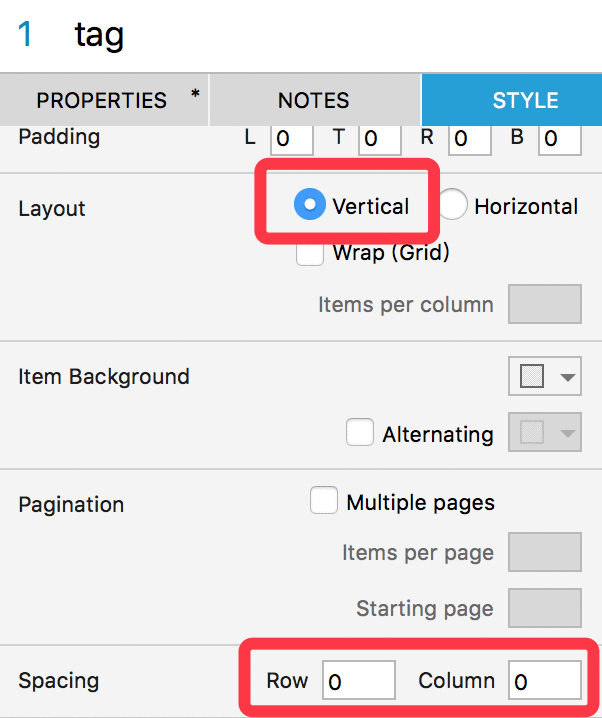The height and width of the screenshot is (718, 602).
Task: Enable the Multiple pages checkbox
Action: click(x=324, y=500)
